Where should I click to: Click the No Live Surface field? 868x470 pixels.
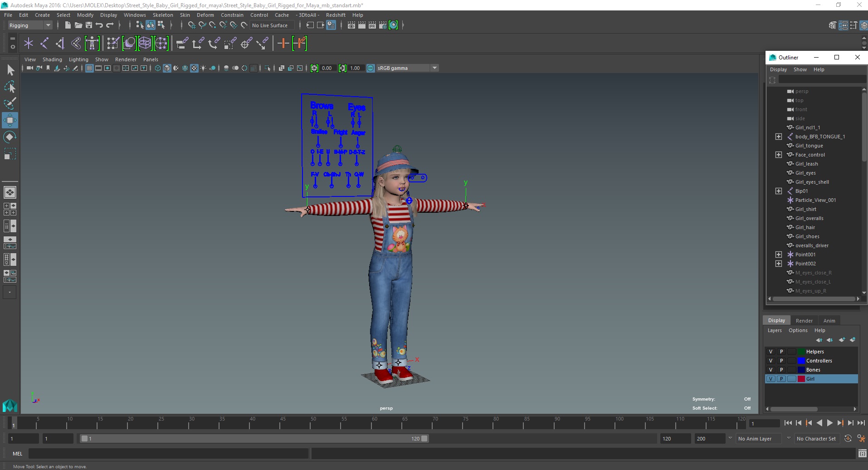point(272,25)
